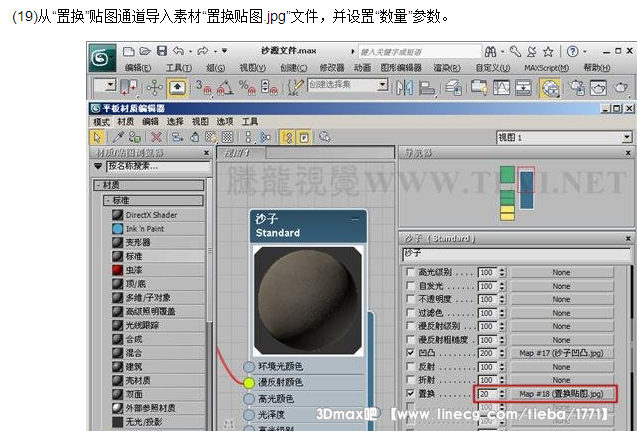This screenshot has height=431, width=637.
Task: Open the Layer Manager icon
Action: tap(453, 87)
